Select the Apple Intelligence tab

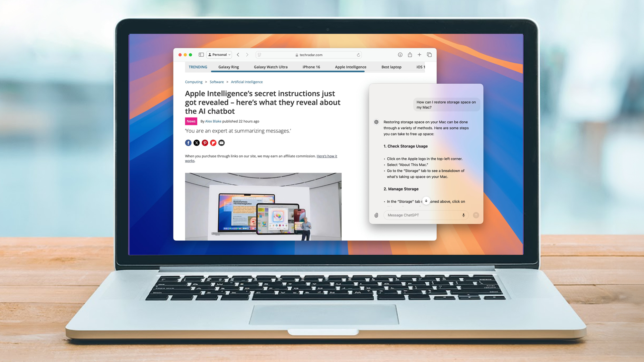pos(351,67)
